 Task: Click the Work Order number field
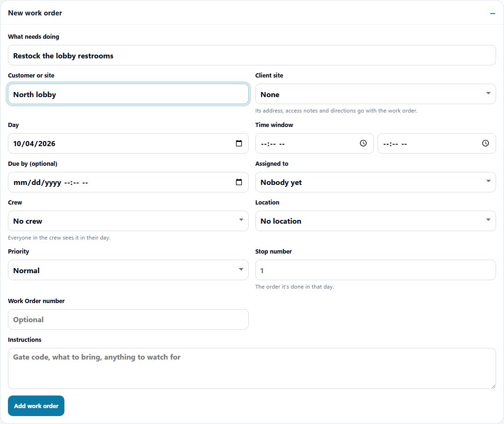128,319
